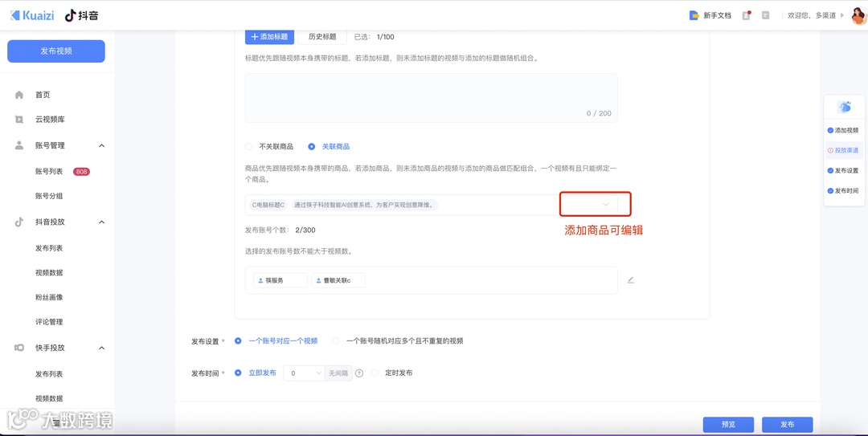Click the 无间隔 label
The height and width of the screenshot is (436, 868).
pos(338,373)
